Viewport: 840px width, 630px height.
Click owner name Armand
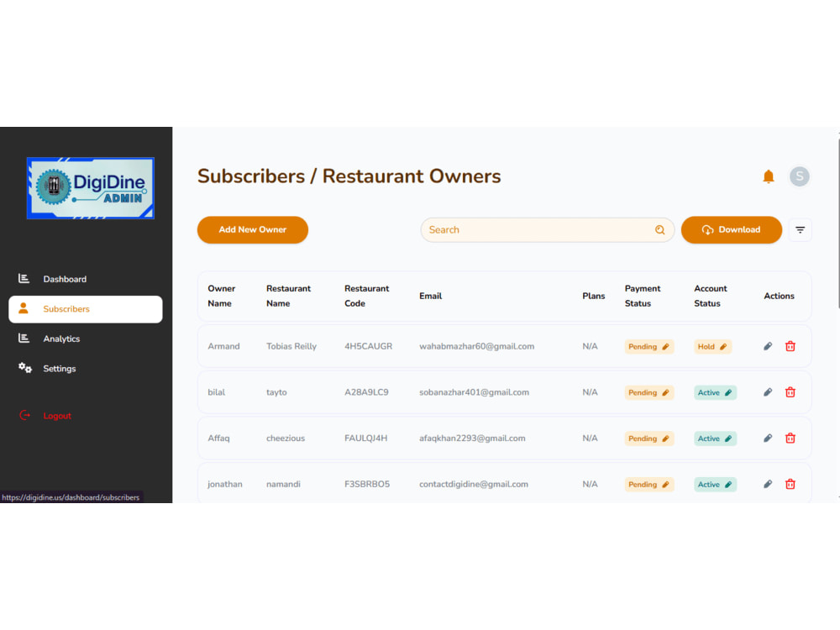[223, 347]
